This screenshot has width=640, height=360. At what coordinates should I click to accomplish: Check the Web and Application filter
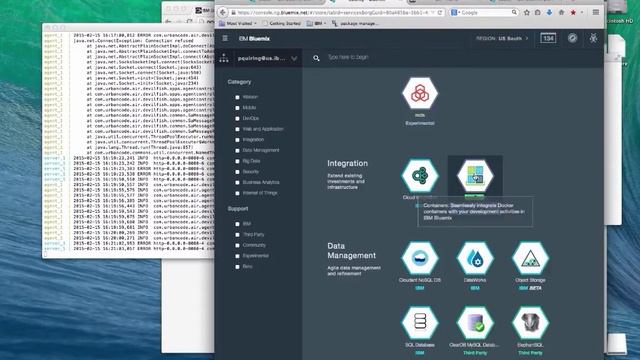click(x=237, y=129)
